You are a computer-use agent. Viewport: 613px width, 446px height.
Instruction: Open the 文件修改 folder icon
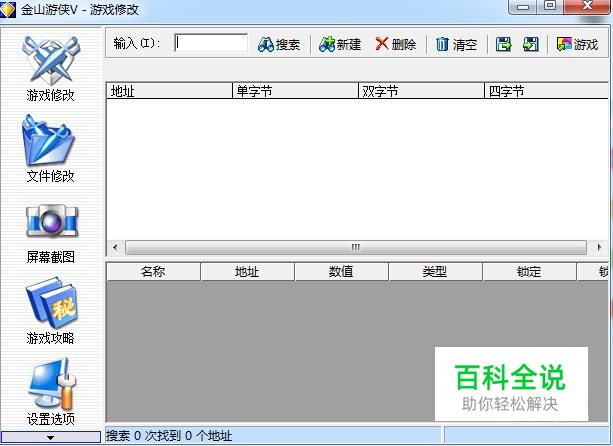[48, 140]
